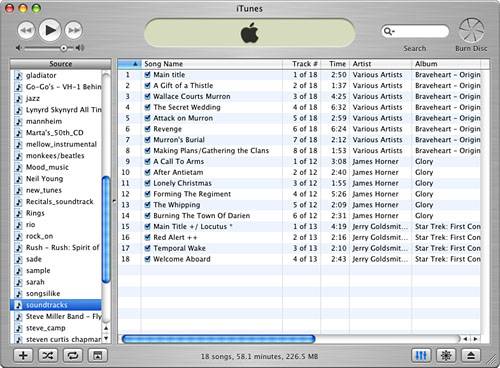Uncheck The Secret Wedding checkbox

(147, 107)
